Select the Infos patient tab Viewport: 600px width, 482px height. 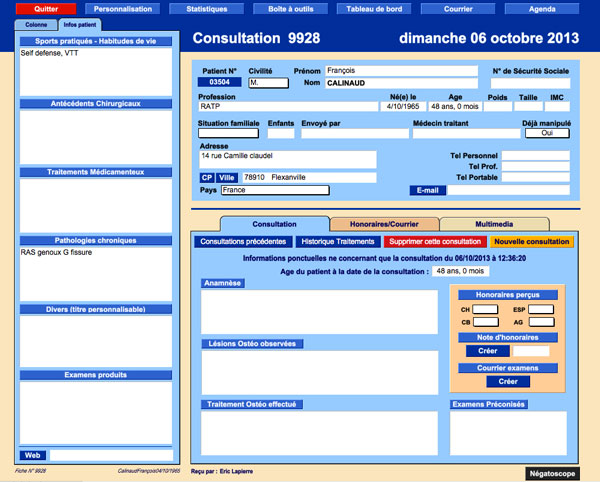pyautogui.click(x=79, y=23)
